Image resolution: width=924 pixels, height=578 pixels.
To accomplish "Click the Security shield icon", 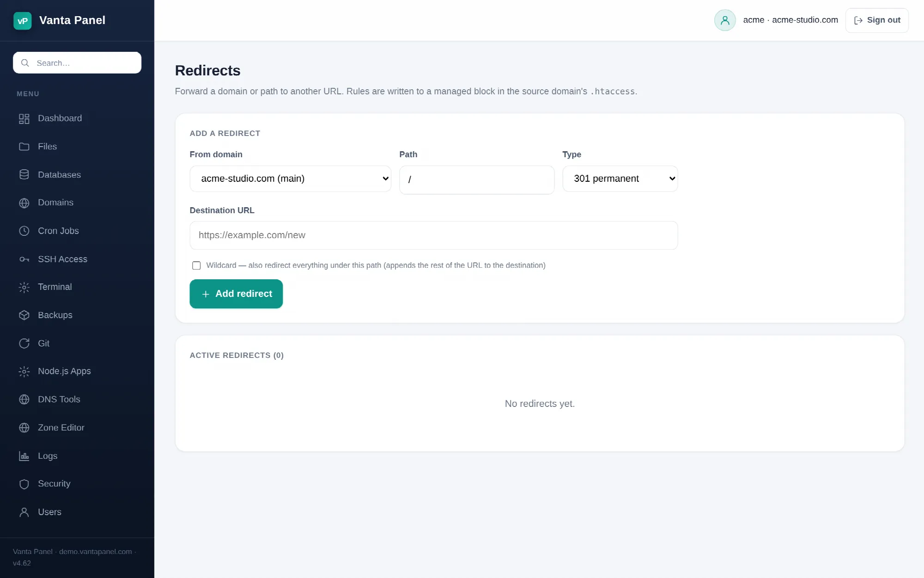I will pyautogui.click(x=24, y=484).
